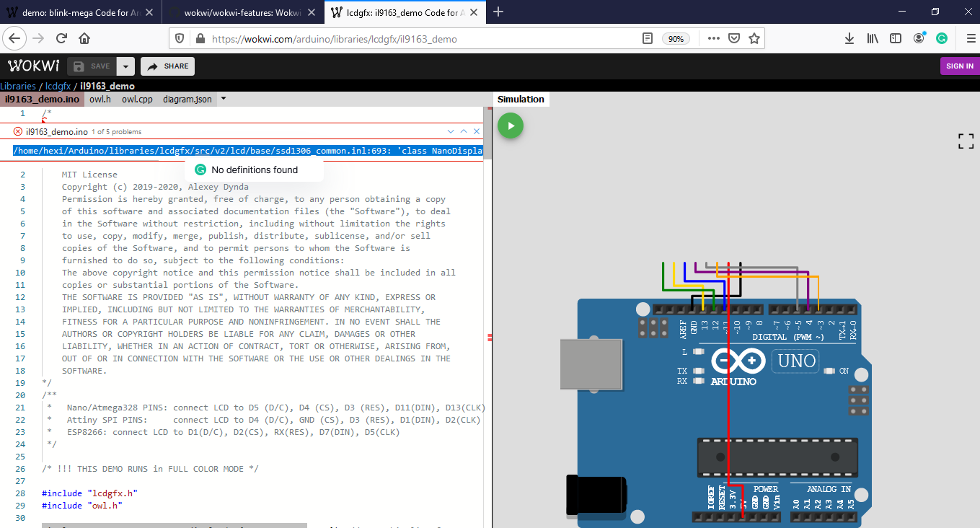Go to the previous problem with up chevron
This screenshot has height=528, width=980.
pyautogui.click(x=464, y=131)
